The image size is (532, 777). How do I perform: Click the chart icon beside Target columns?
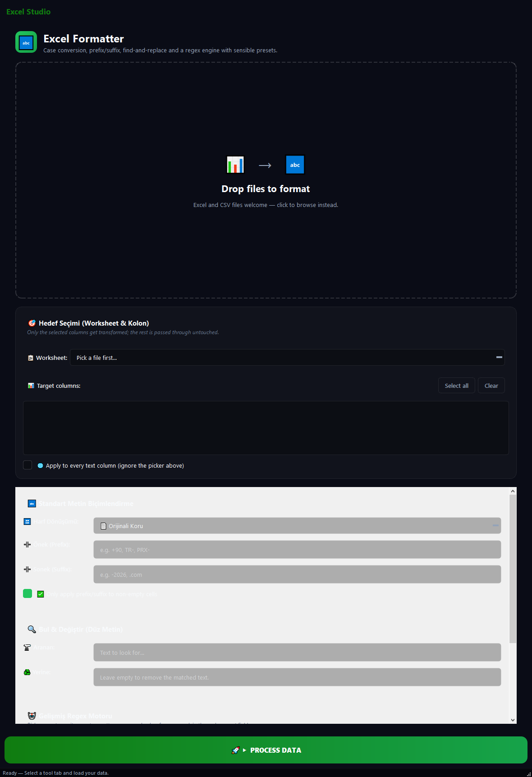click(31, 386)
